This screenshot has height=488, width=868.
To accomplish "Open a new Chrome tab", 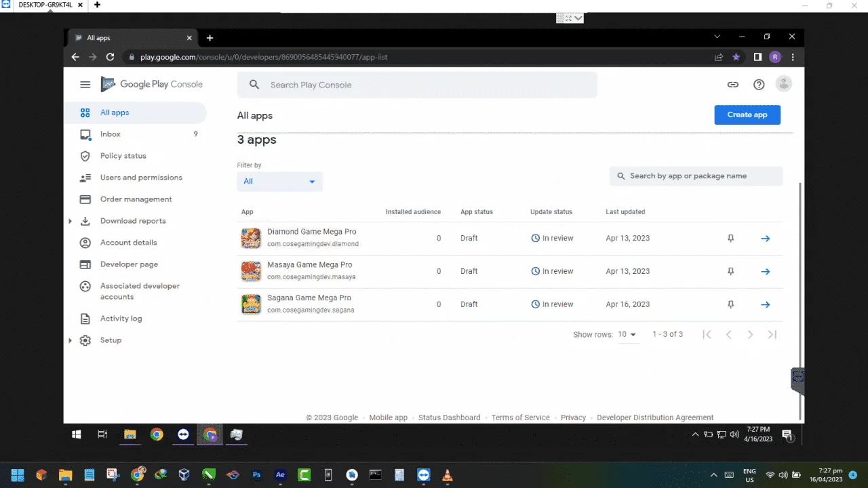I will pyautogui.click(x=210, y=38).
